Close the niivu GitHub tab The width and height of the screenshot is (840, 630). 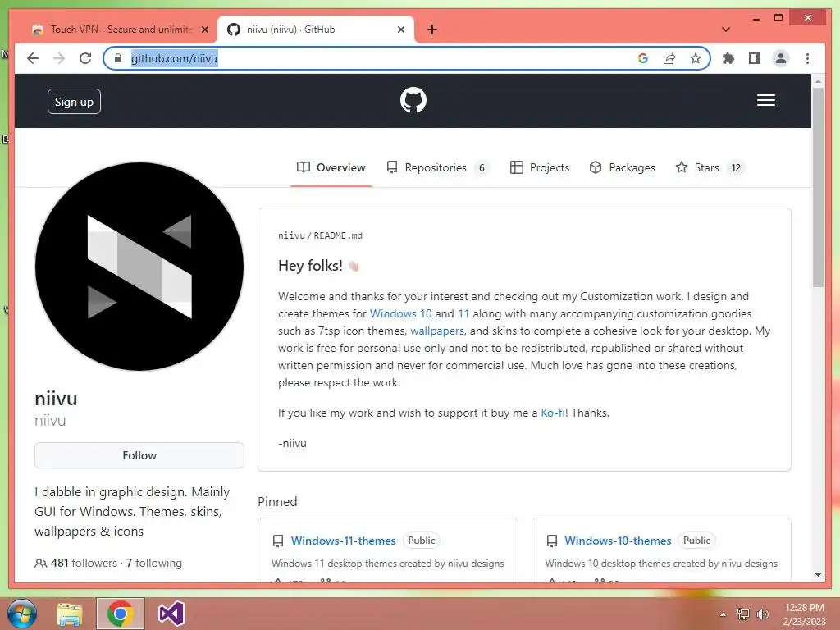tap(400, 30)
